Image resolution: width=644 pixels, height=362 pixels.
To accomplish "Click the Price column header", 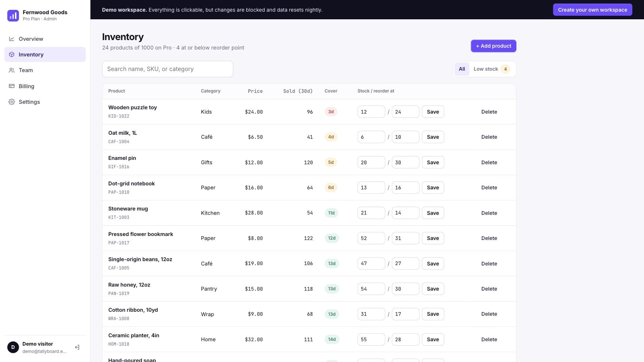I will click(x=255, y=91).
